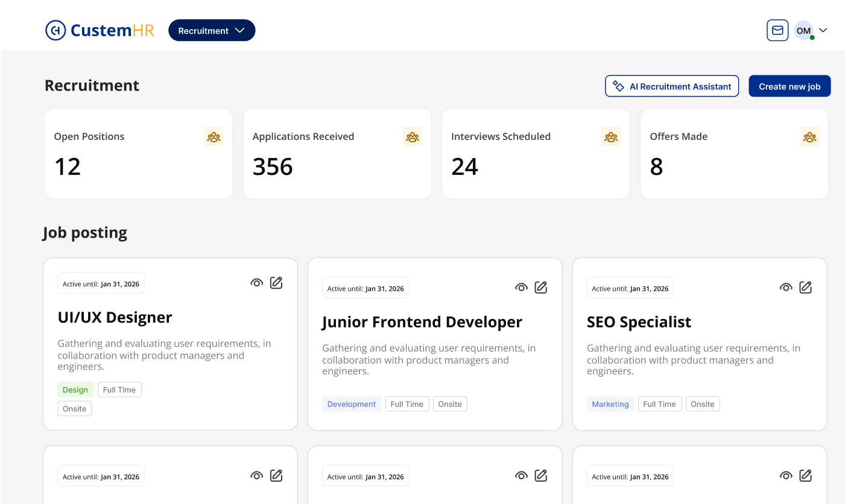Edit the Junior Frontend Developer posting
The width and height of the screenshot is (845, 504).
(x=541, y=288)
